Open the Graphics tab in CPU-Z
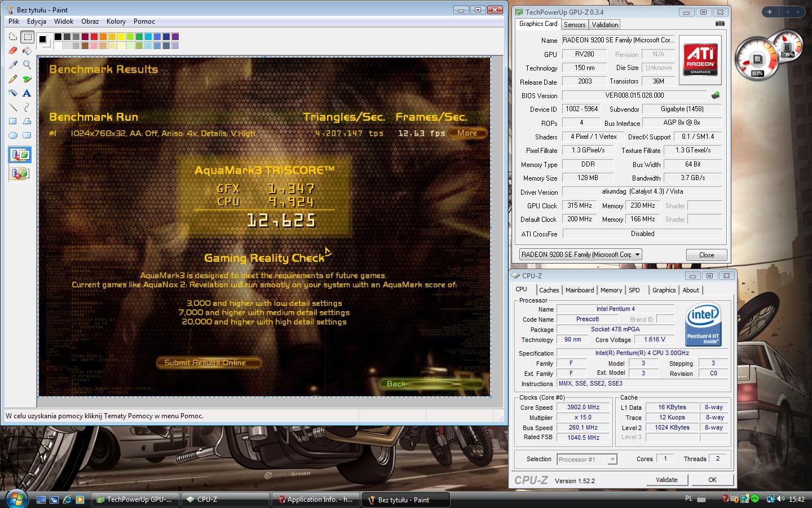The height and width of the screenshot is (508, 812). coord(664,290)
